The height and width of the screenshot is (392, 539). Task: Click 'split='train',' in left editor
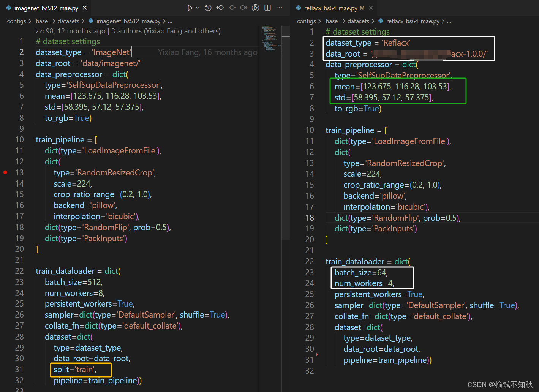point(75,370)
